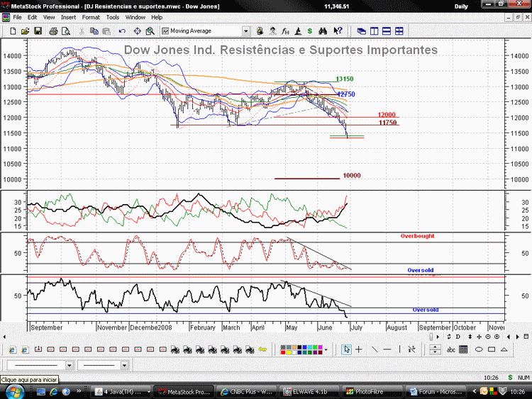This screenshot has height=399, width=532.
Task: Select the crosshair Choose Security icon
Action: pyautogui.click(x=137, y=31)
